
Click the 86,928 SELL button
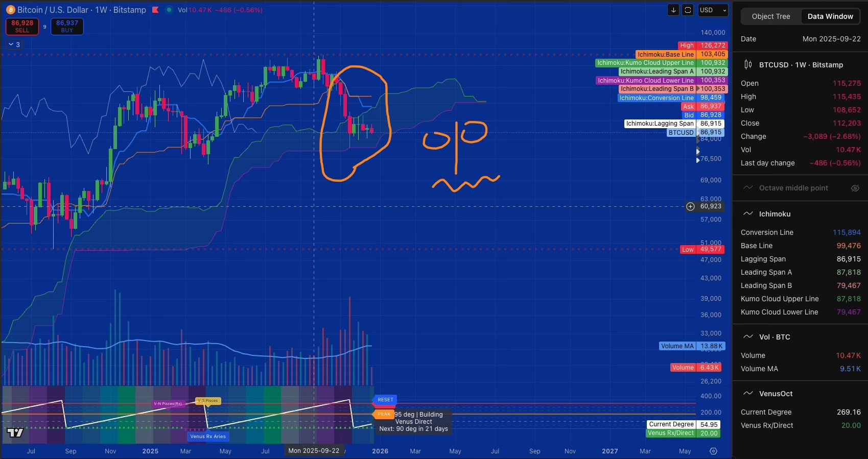pos(22,27)
